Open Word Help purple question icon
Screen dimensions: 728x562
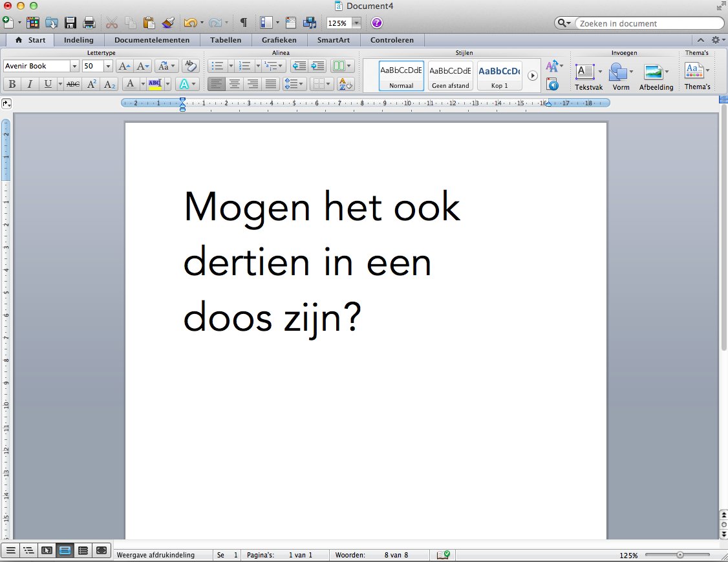click(376, 22)
